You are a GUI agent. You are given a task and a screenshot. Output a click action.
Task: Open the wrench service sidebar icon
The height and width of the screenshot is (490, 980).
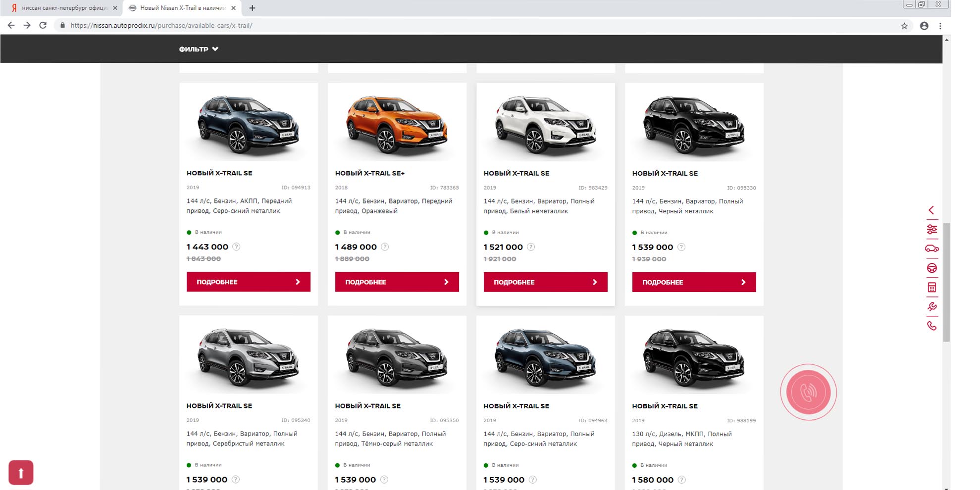click(931, 307)
